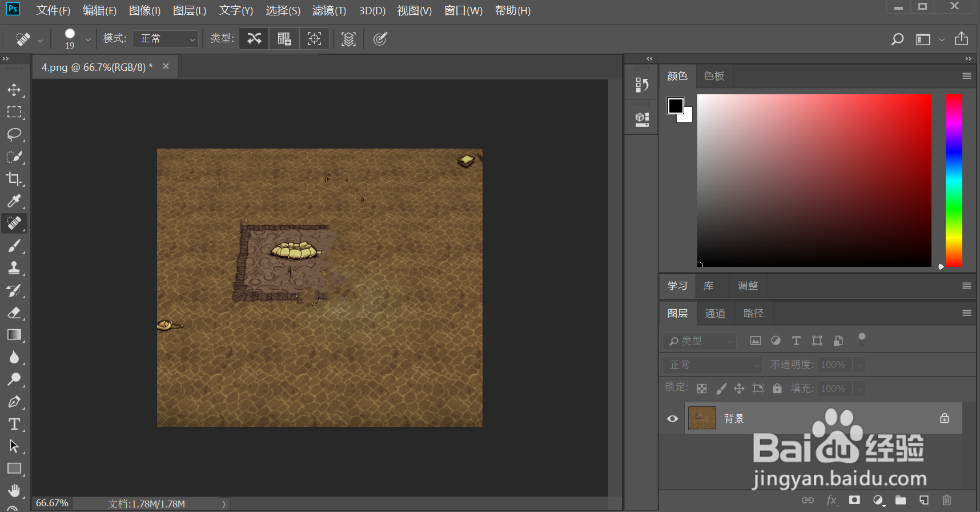The width and height of the screenshot is (980, 512).
Task: Switch to the 通道 tab
Action: 715,313
